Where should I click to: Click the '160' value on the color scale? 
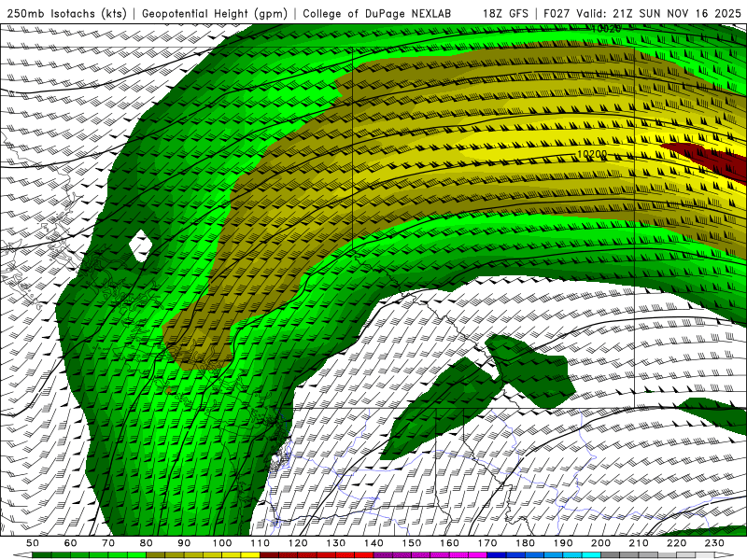pos(449,543)
